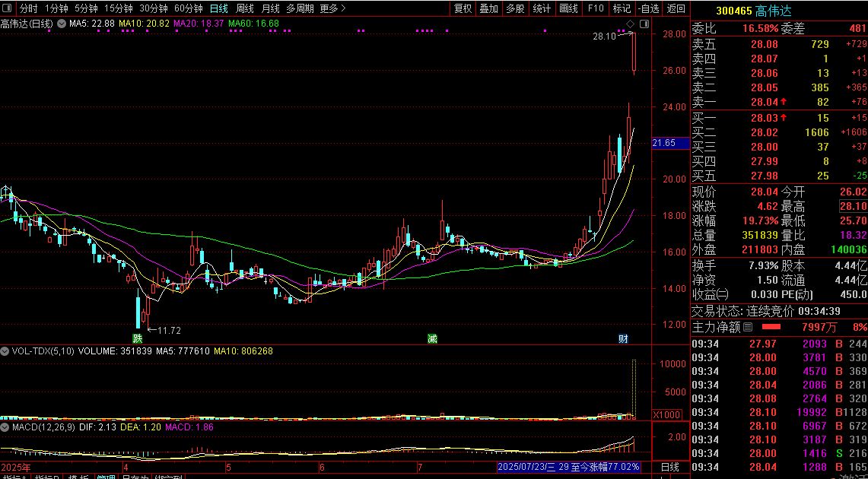
Task: Click the MA5: 22.88 indicator label
Action: pos(91,24)
